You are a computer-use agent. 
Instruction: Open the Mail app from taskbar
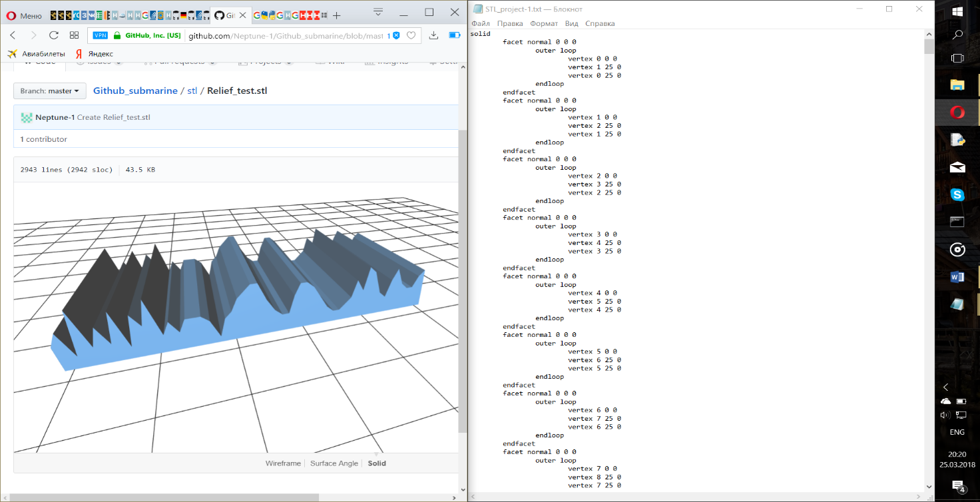coord(957,167)
